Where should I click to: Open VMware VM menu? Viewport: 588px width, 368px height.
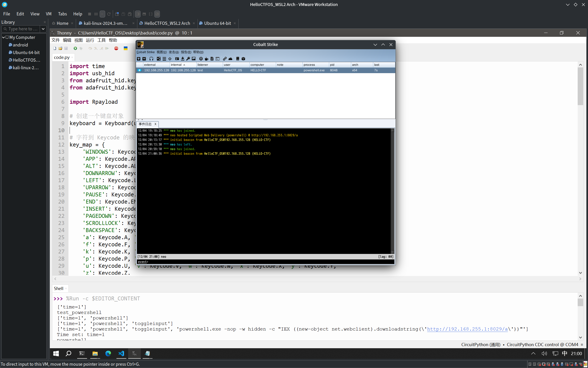pyautogui.click(x=49, y=14)
